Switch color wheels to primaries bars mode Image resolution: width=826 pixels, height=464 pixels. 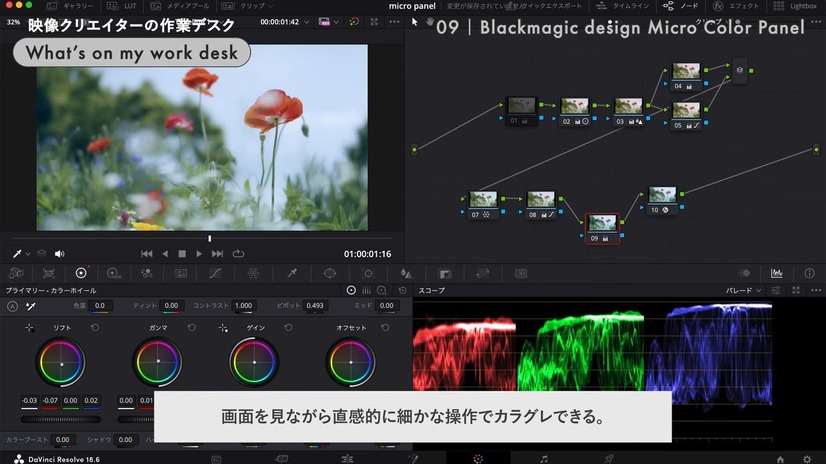(x=367, y=290)
